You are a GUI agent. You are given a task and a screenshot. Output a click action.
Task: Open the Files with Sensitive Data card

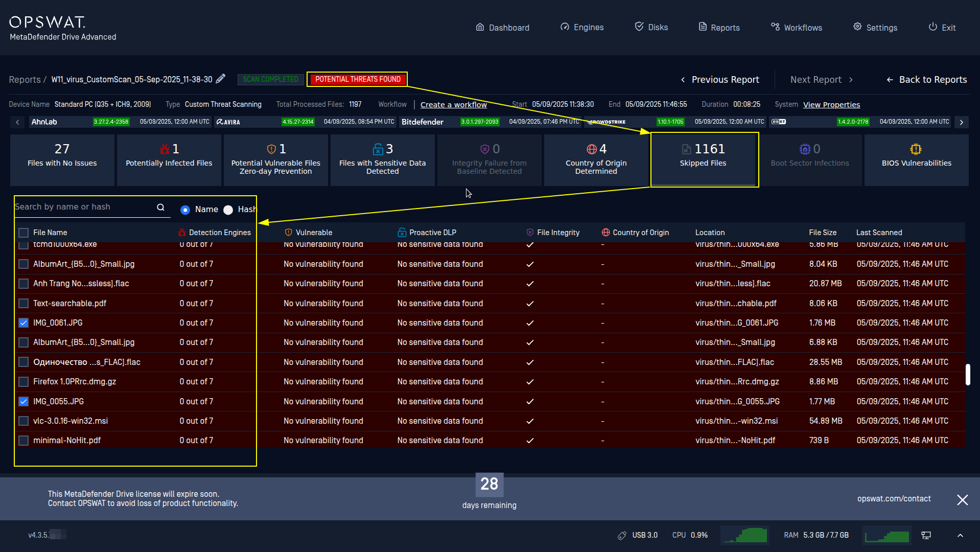pos(383,160)
